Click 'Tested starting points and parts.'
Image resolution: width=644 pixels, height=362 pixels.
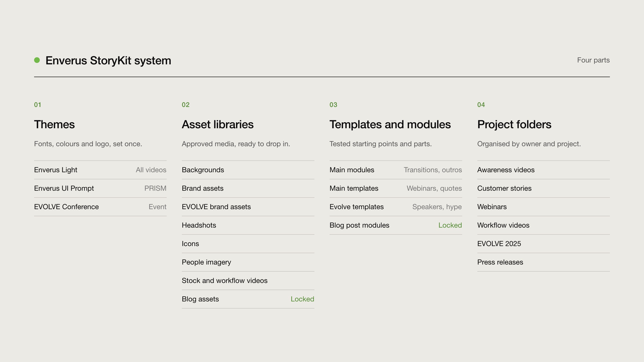pyautogui.click(x=380, y=144)
